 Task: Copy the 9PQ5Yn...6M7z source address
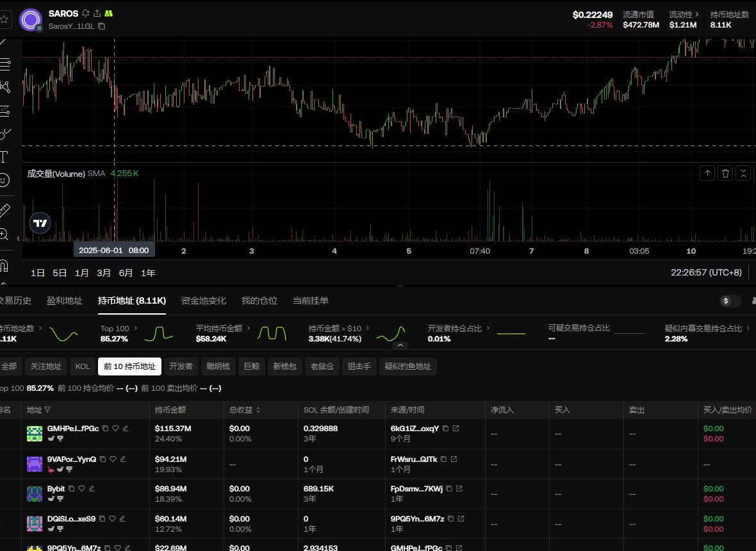coord(450,519)
